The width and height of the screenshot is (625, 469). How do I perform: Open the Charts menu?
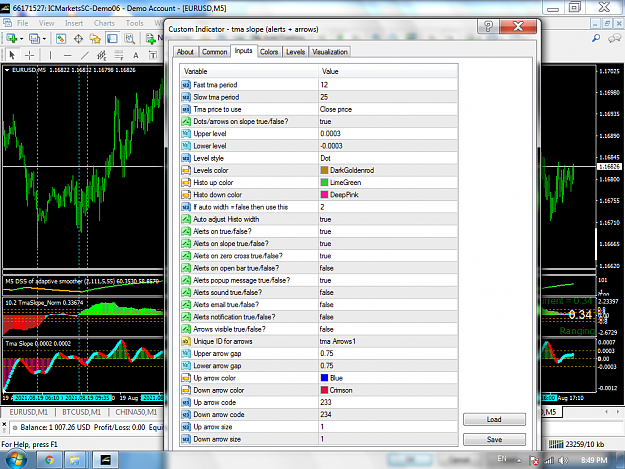(x=104, y=23)
